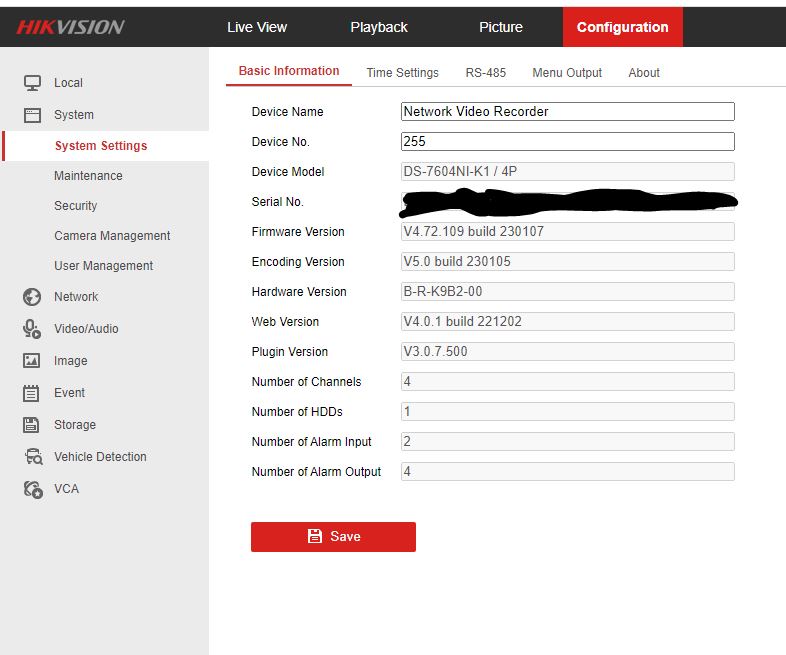Select Camera Management in sidebar

tap(112, 236)
